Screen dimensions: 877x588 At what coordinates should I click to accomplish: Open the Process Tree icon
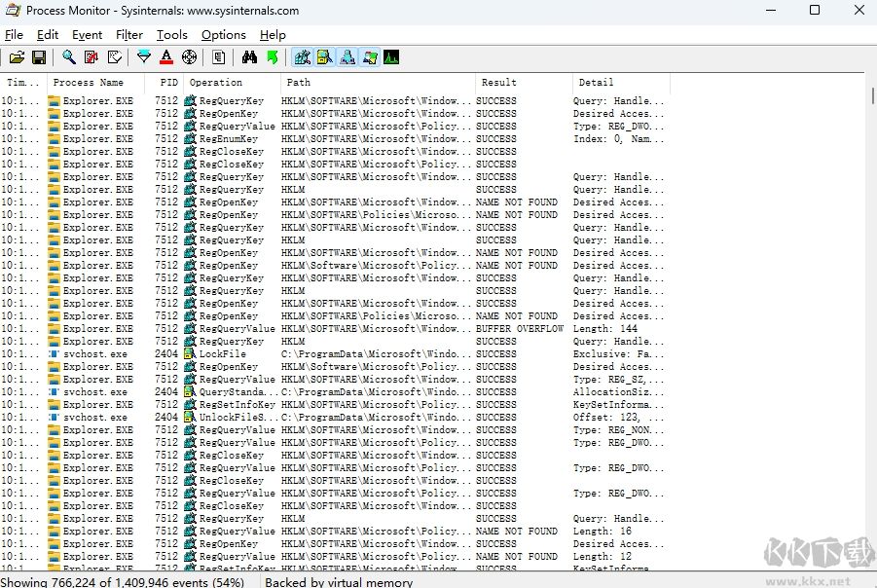(x=219, y=57)
